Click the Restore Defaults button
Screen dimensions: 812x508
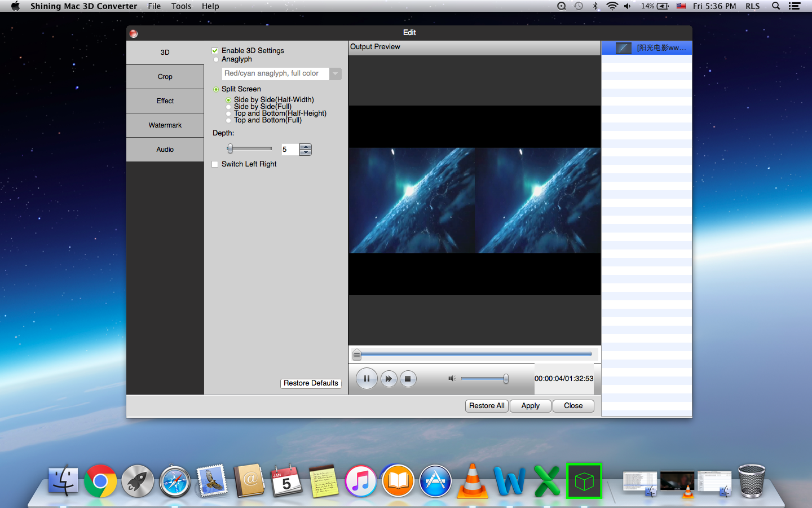tap(311, 383)
